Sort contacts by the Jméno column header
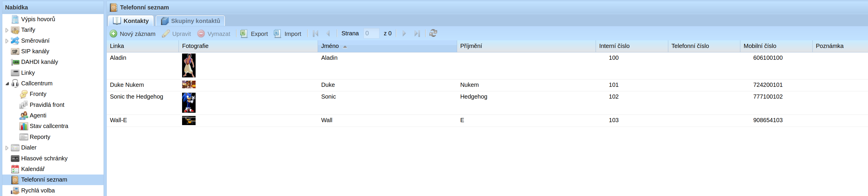 coord(387,46)
